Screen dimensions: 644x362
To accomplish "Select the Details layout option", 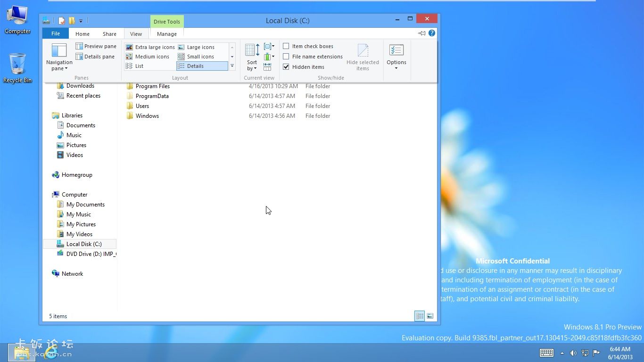I will coord(202,66).
